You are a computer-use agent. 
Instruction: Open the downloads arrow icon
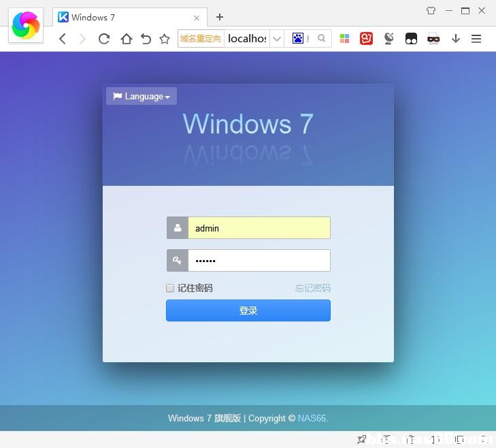[455, 39]
